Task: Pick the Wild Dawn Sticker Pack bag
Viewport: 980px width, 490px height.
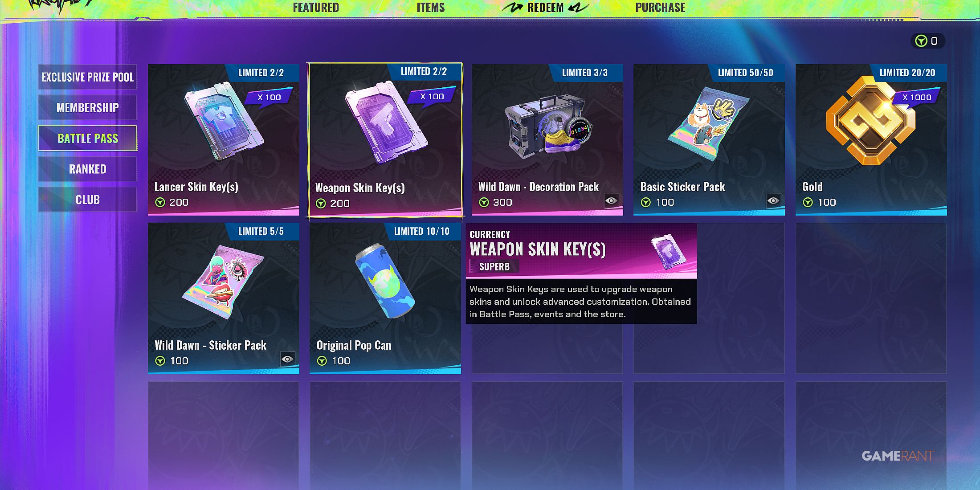Action: pyautogui.click(x=223, y=282)
